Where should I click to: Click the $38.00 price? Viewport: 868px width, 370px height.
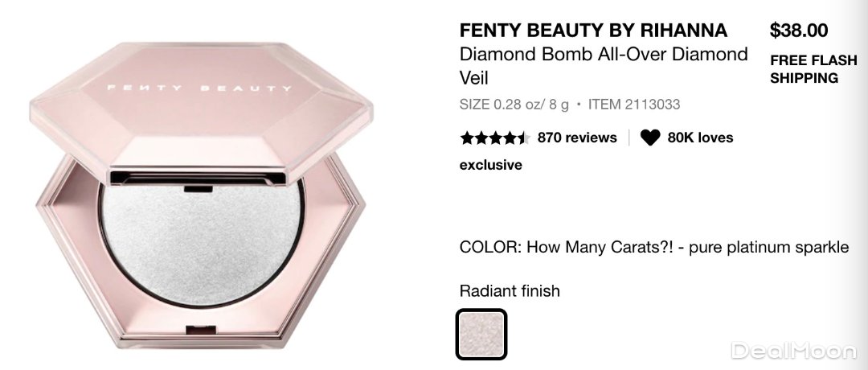click(799, 30)
